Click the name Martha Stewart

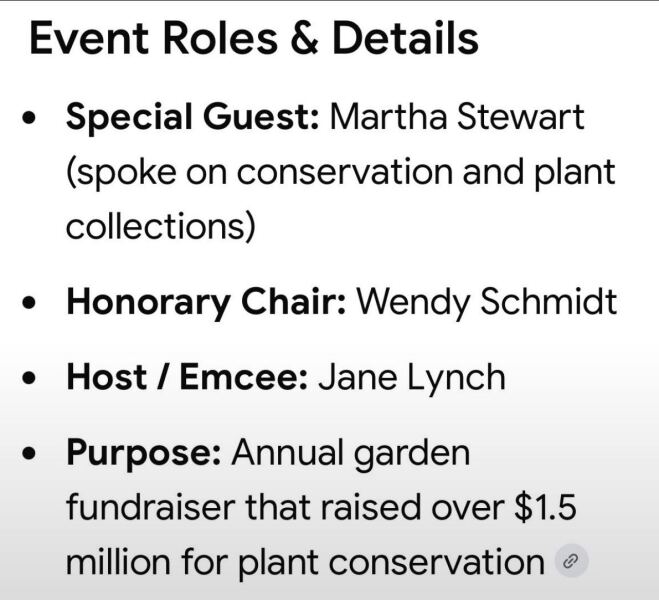tap(457, 116)
